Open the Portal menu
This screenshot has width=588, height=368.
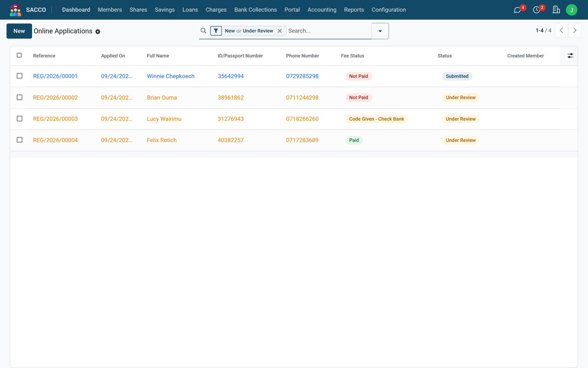click(x=292, y=10)
